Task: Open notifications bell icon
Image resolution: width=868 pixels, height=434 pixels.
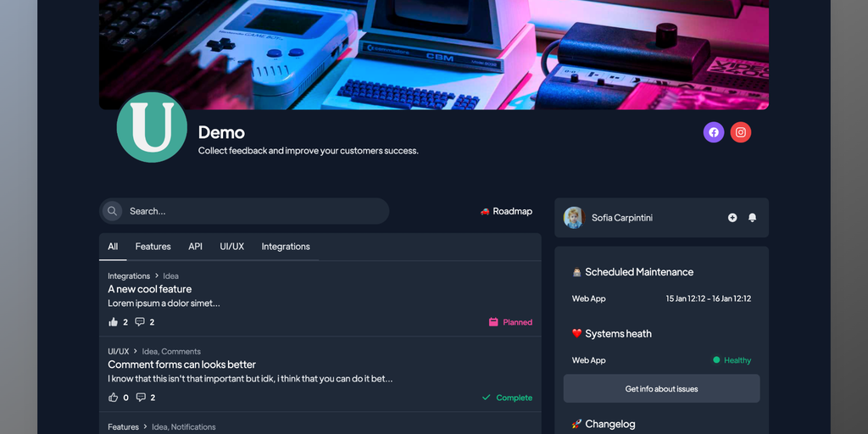Action: click(x=753, y=218)
